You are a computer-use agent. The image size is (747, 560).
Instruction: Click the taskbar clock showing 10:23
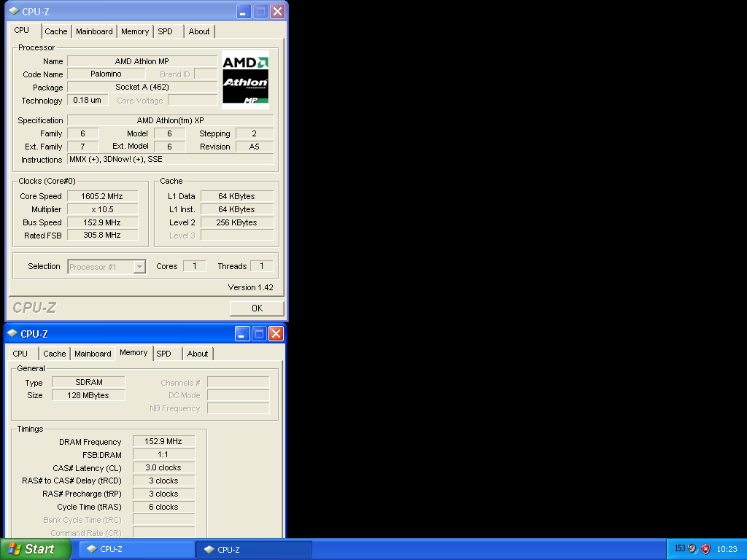click(727, 549)
